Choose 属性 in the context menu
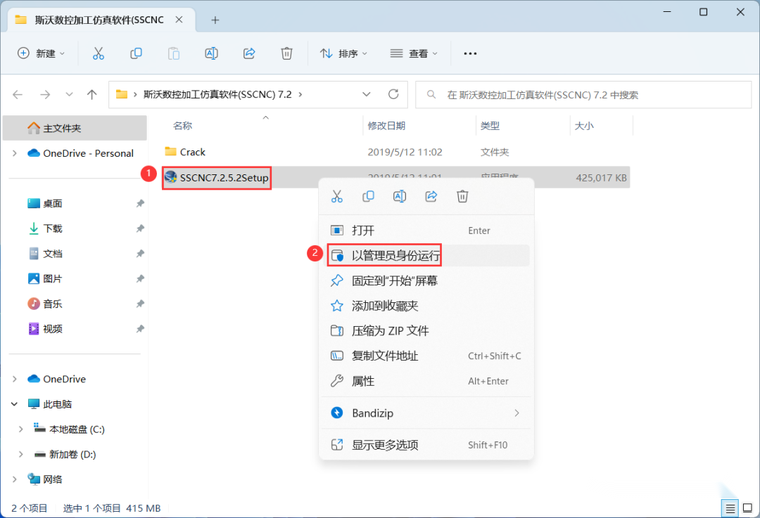 point(427,381)
